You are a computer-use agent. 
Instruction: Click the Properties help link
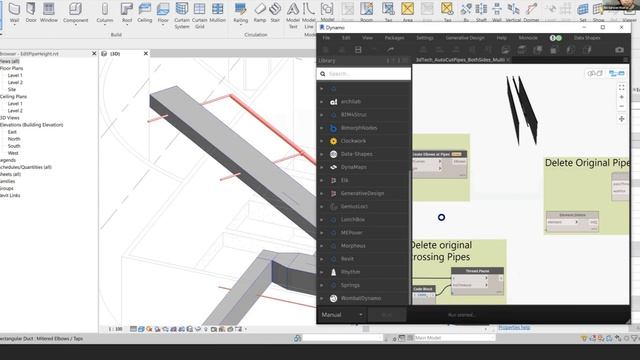[514, 327]
